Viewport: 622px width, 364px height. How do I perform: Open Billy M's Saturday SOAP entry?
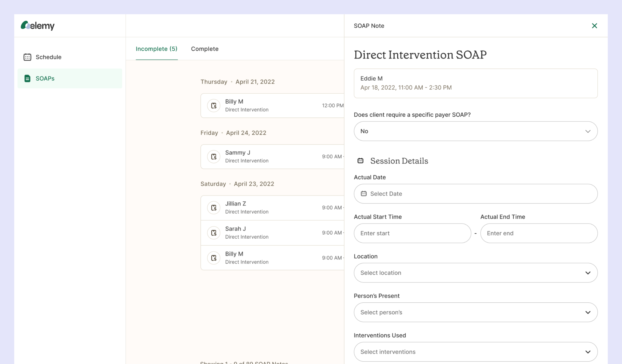(272, 258)
